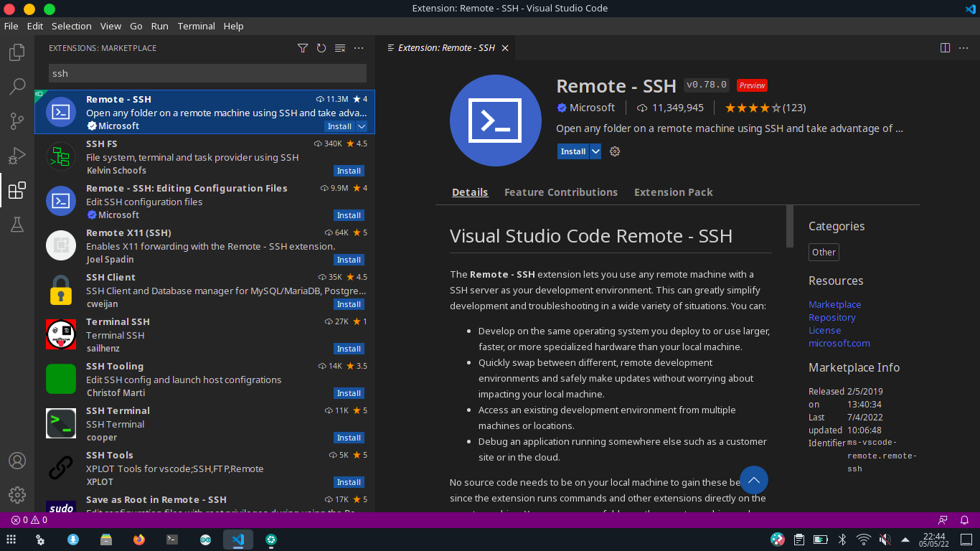Open the Repository resource link
980x551 pixels.
(832, 317)
